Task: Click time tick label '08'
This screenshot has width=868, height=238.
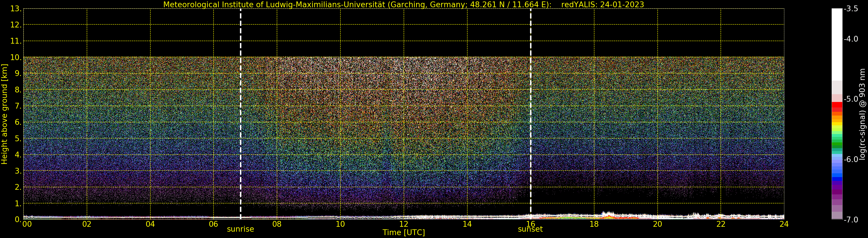Action: tap(277, 224)
